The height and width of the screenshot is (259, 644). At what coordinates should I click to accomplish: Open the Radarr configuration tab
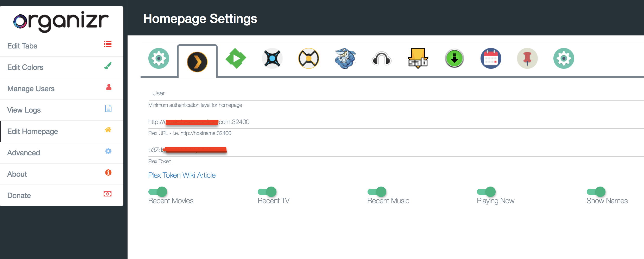click(x=308, y=58)
